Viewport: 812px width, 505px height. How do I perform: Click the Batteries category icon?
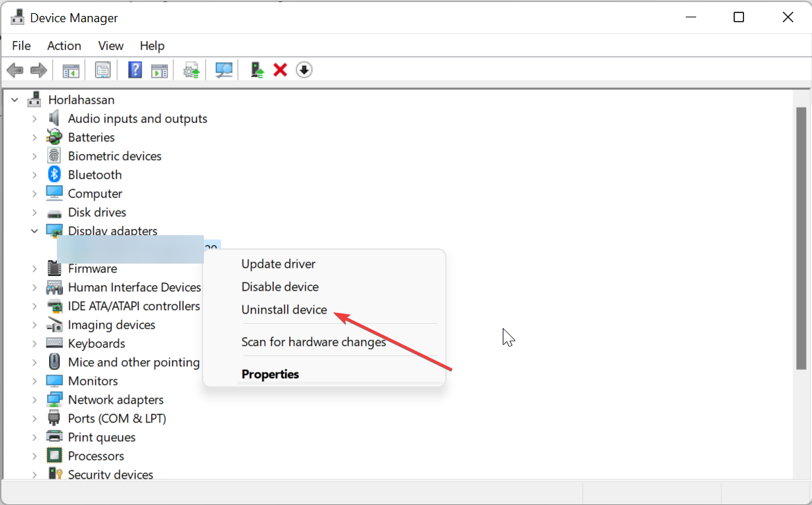click(54, 137)
